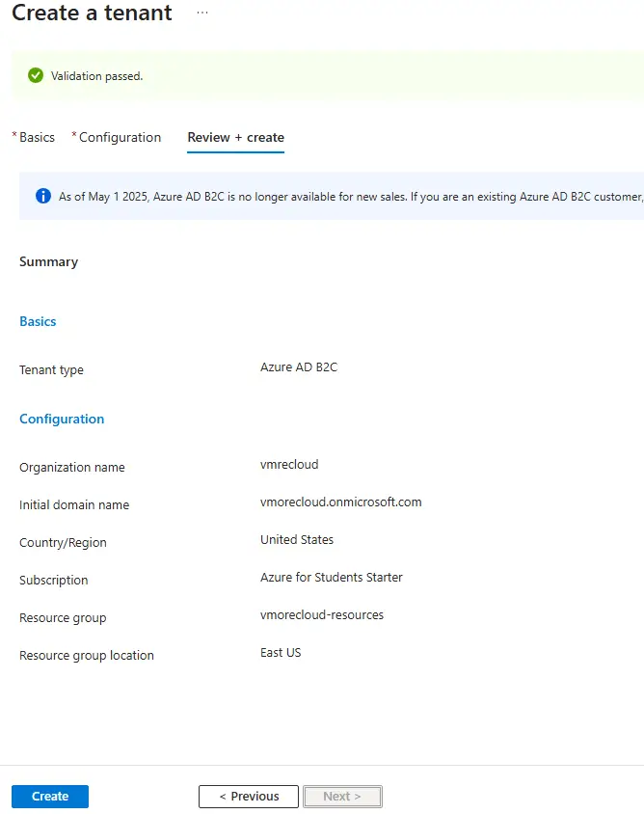Viewport: 644px width, 814px height.
Task: Select the Review + create tab
Action: [235, 137]
